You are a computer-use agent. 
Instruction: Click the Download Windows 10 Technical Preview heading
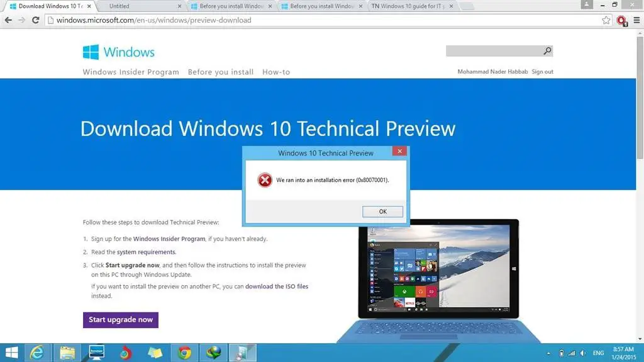tap(268, 129)
